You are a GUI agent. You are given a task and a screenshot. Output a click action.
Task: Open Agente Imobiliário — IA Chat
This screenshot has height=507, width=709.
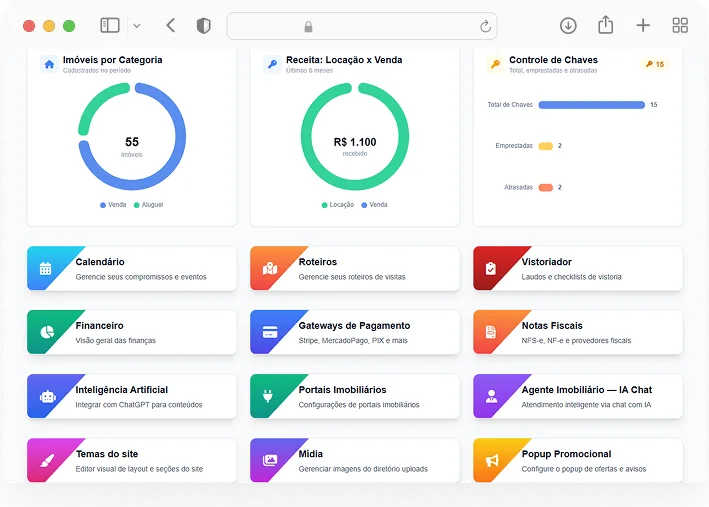click(x=578, y=396)
